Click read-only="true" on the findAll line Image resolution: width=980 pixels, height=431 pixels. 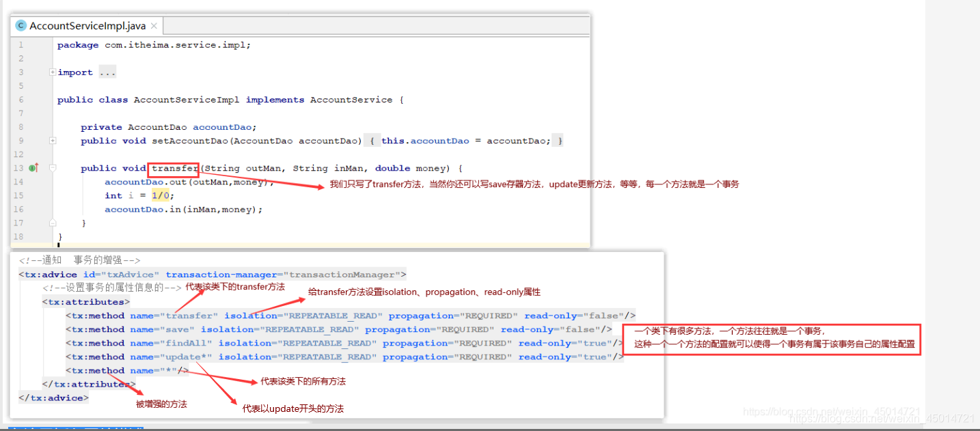(x=565, y=343)
